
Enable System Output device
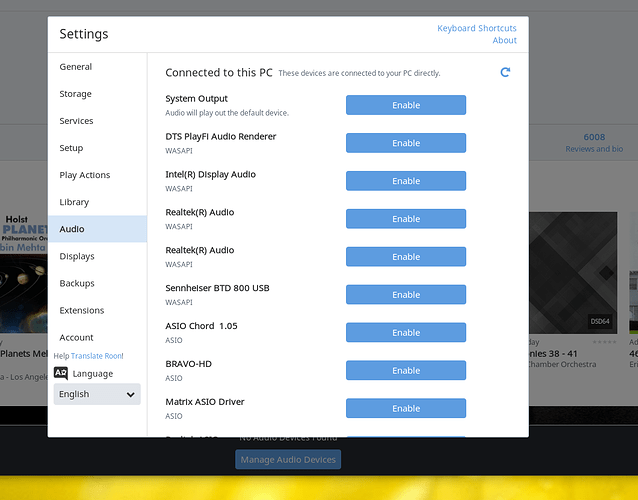(406, 105)
